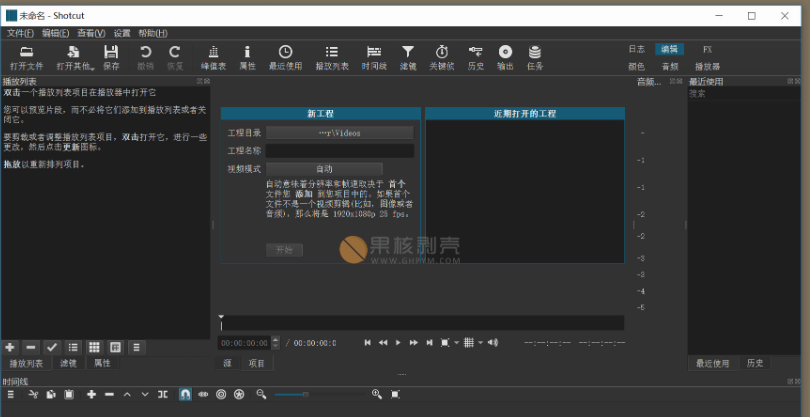
Task: Click the playlist update checkmark button
Action: click(52, 347)
